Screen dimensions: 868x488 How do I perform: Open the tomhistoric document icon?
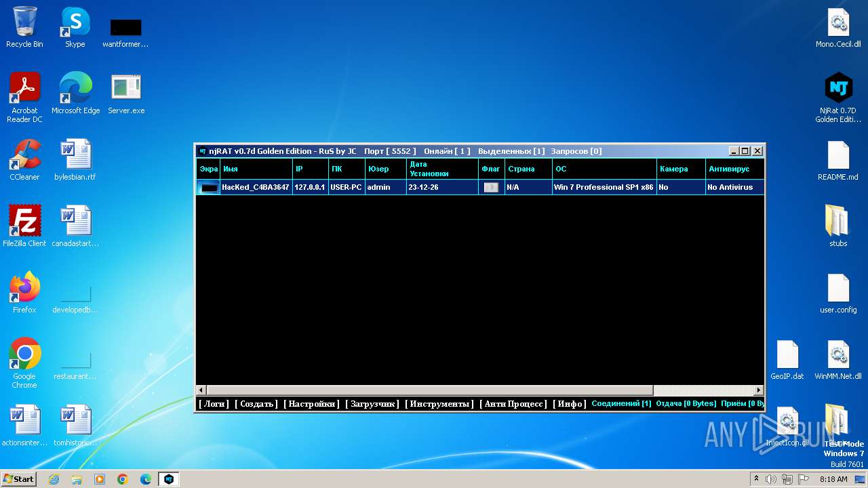click(75, 426)
